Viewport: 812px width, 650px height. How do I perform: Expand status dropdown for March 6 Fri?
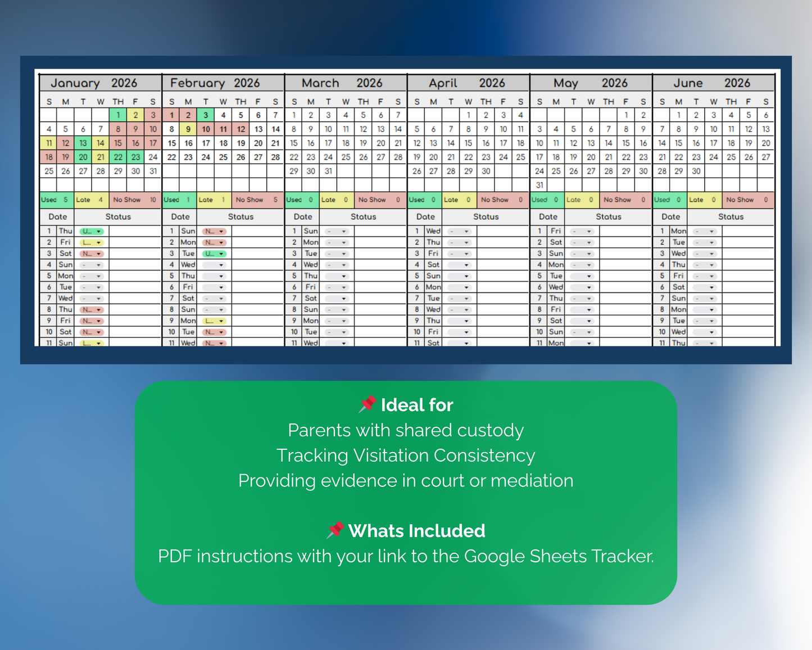(x=337, y=287)
